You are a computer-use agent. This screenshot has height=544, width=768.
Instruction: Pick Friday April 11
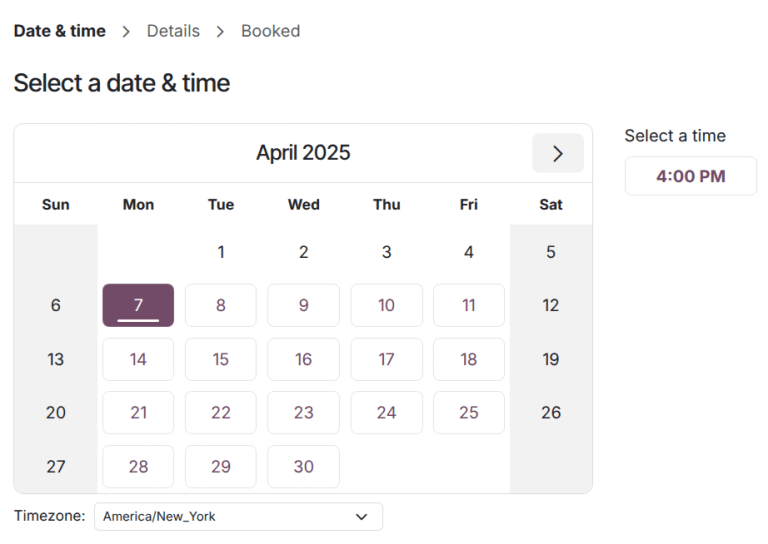468,305
